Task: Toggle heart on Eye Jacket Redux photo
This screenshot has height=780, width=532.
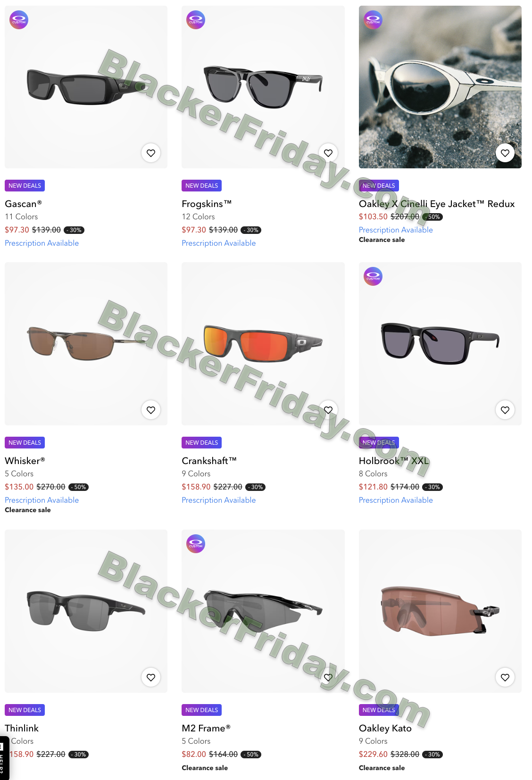Action: click(x=505, y=153)
